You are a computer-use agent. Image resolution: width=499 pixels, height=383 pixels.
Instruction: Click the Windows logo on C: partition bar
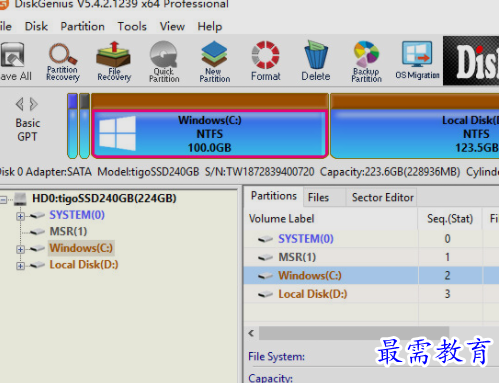pyautogui.click(x=117, y=133)
